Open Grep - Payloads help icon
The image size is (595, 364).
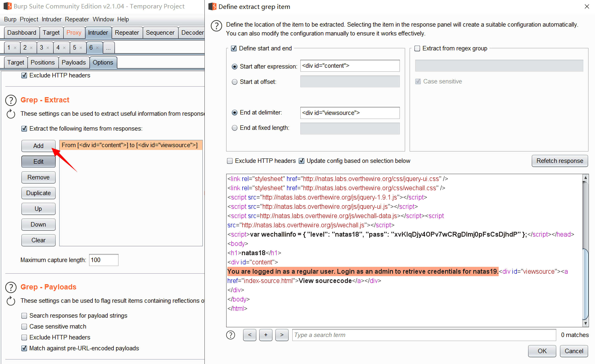click(x=11, y=287)
